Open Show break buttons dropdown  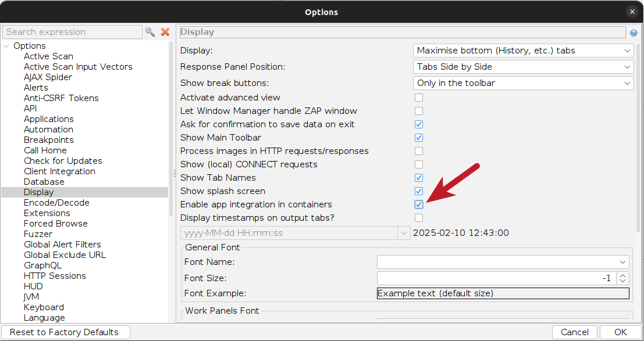click(x=523, y=83)
